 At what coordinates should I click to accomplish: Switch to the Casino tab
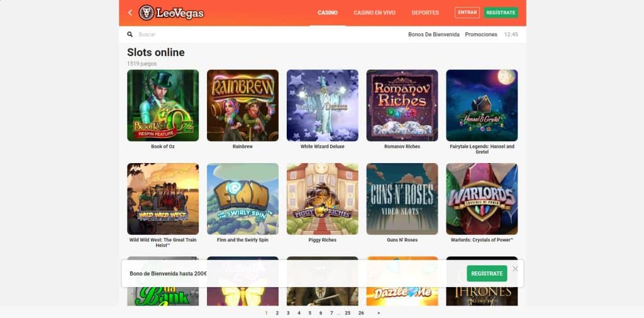pyautogui.click(x=328, y=13)
